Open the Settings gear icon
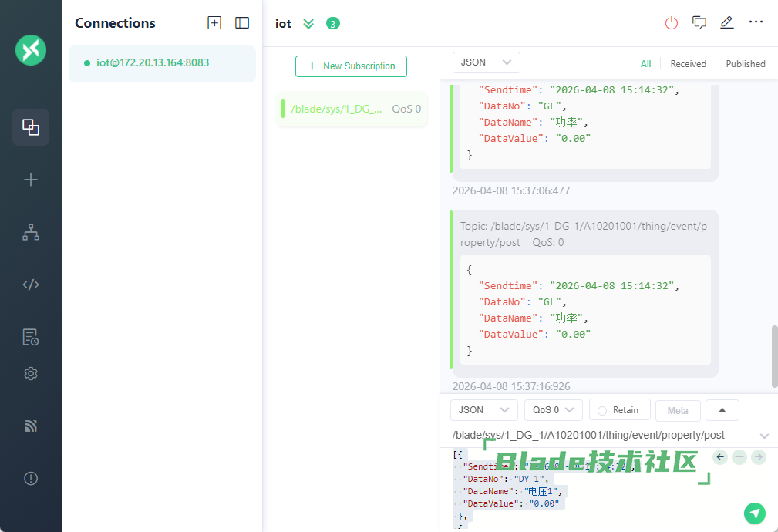Viewport: 778px width, 532px height. coord(31,374)
